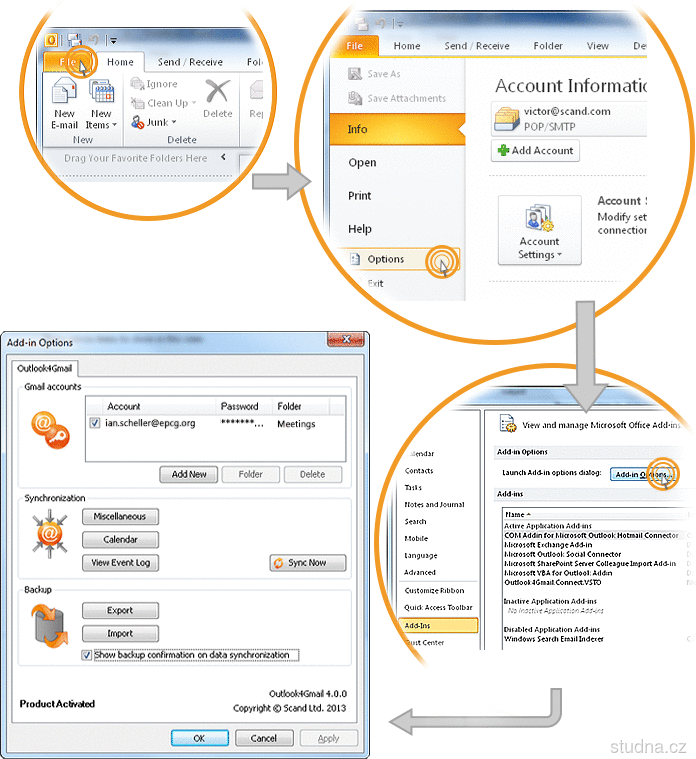The width and height of the screenshot is (696, 759).
Task: Click the Import backup button
Action: coord(120,634)
